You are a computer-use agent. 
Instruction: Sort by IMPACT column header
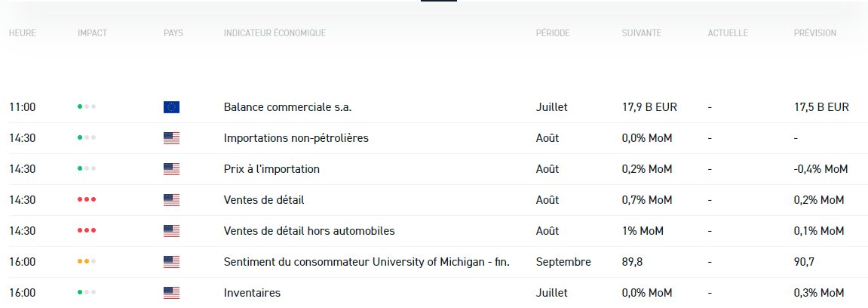point(92,33)
